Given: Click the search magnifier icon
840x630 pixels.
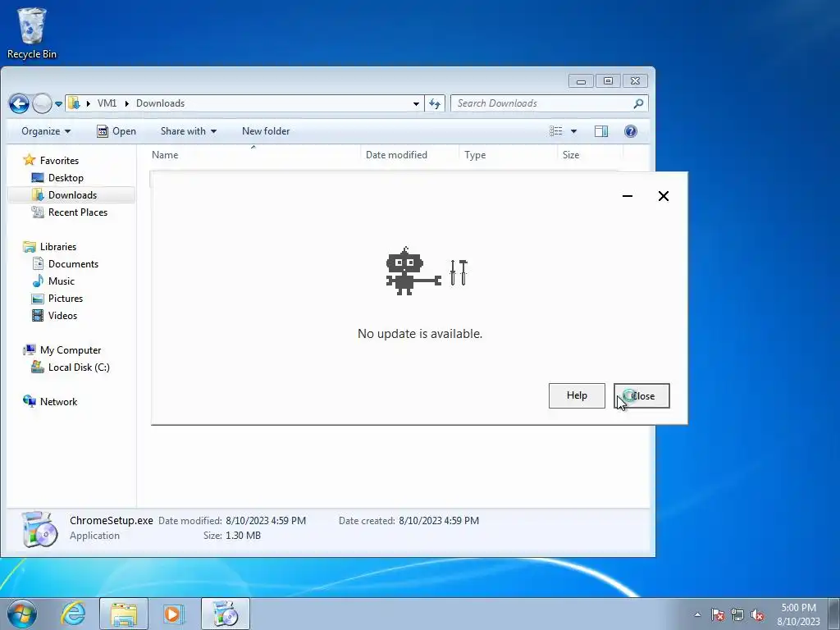Looking at the screenshot, I should click(x=638, y=103).
